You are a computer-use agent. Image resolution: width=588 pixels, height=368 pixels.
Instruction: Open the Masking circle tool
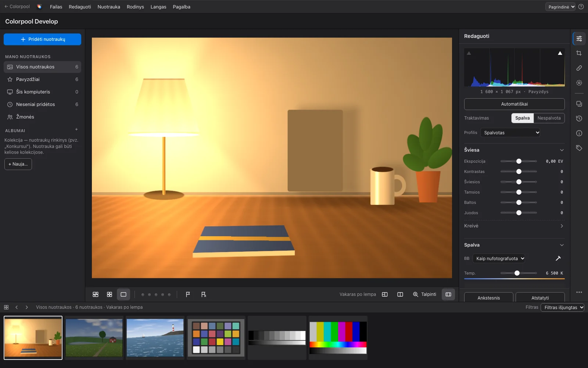click(579, 83)
